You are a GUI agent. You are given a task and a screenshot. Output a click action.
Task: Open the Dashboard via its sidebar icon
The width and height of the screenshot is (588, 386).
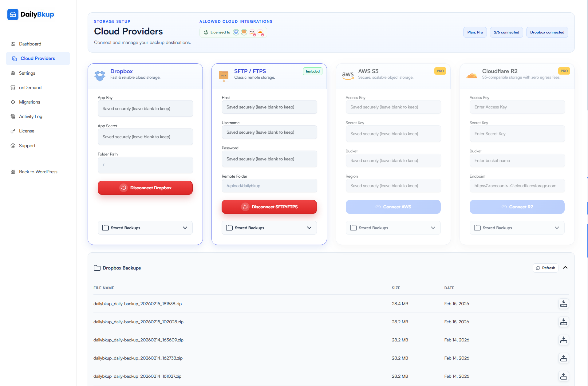pyautogui.click(x=13, y=44)
